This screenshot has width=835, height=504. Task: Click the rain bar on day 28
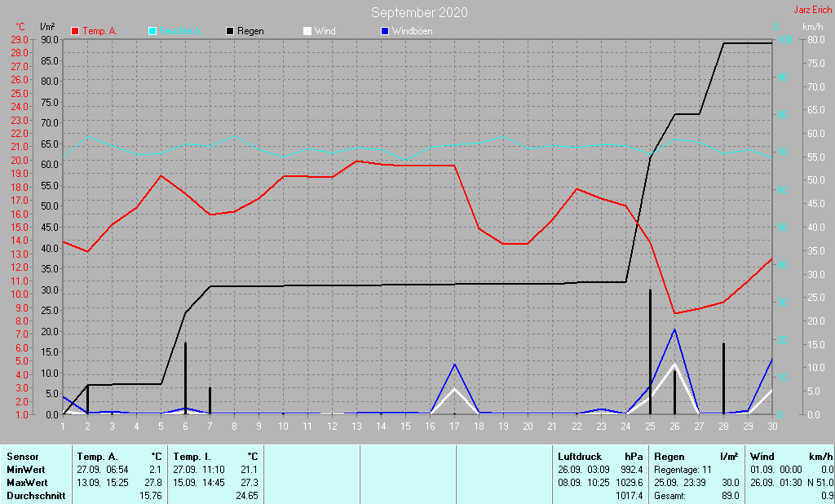tap(723, 378)
